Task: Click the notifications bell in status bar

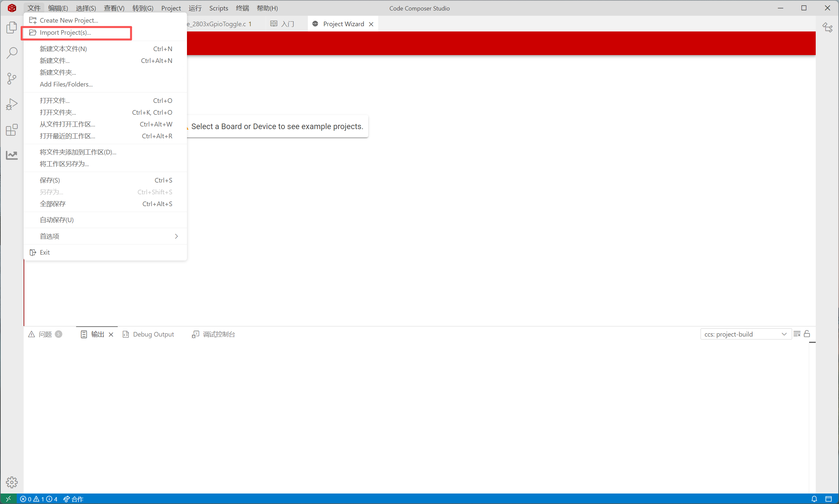Action: [x=814, y=498]
